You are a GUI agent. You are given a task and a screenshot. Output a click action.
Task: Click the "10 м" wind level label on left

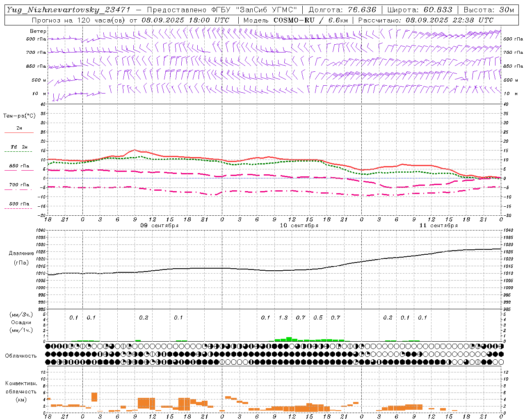pyautogui.click(x=40, y=94)
